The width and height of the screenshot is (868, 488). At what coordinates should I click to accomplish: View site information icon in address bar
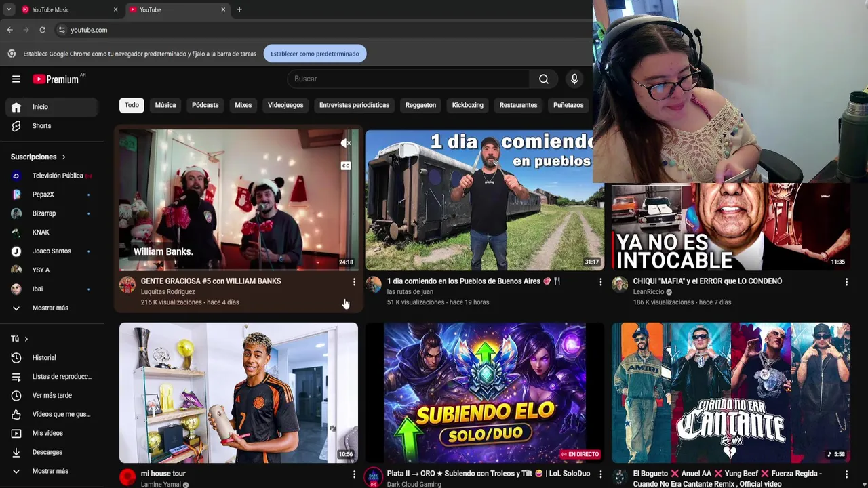(x=62, y=30)
